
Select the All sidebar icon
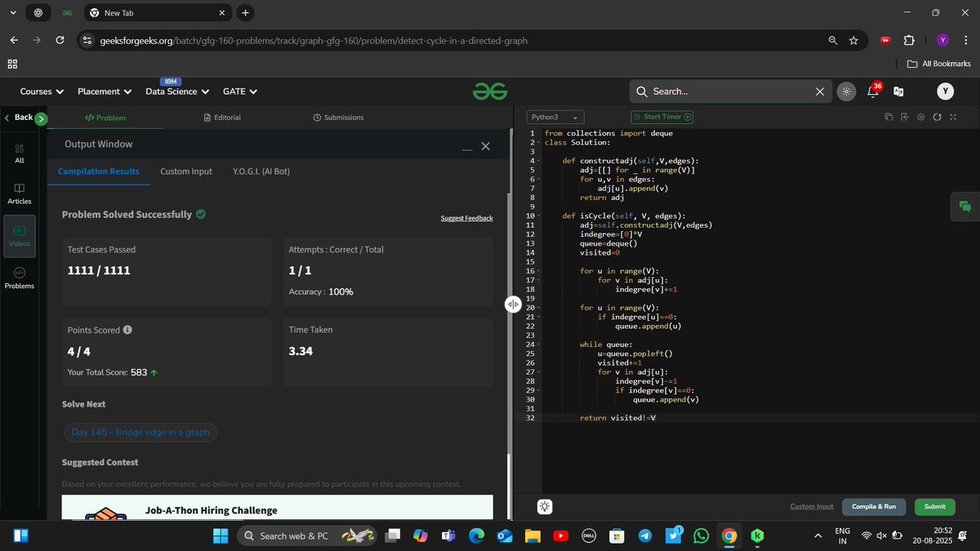point(20,153)
